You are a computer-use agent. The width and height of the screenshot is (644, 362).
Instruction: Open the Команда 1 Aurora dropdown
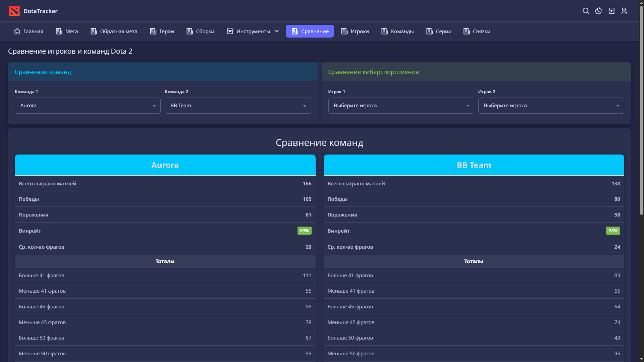[88, 106]
